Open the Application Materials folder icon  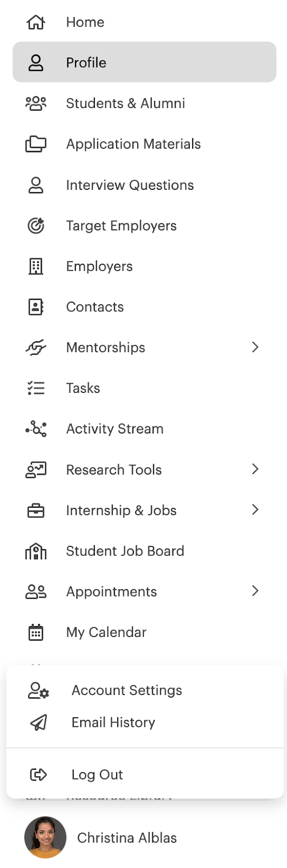pos(36,144)
